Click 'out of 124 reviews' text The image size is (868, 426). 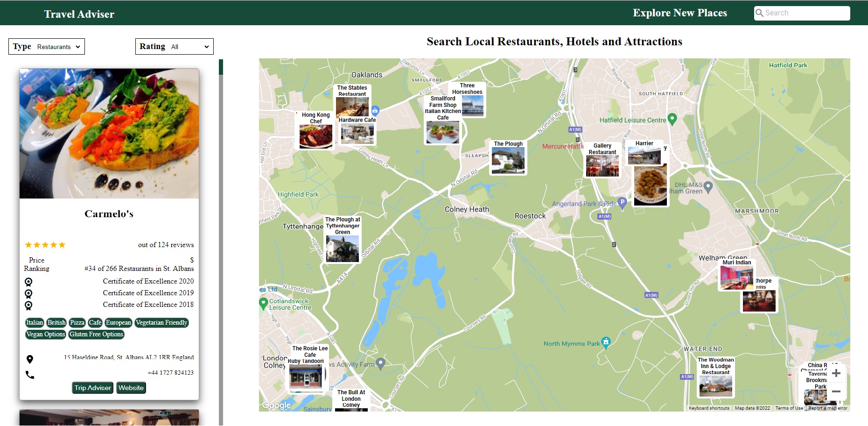166,245
